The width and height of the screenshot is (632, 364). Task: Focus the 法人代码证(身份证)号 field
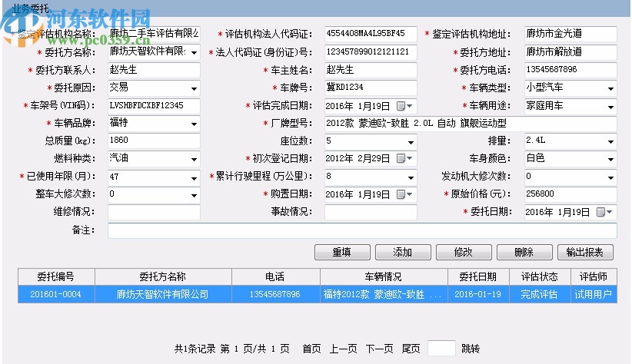pyautogui.click(x=371, y=52)
